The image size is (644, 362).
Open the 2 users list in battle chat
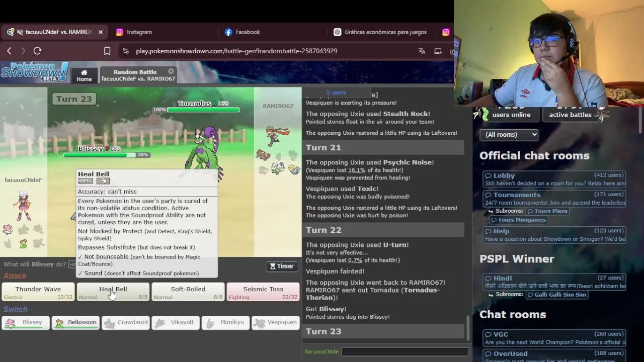[x=336, y=93]
